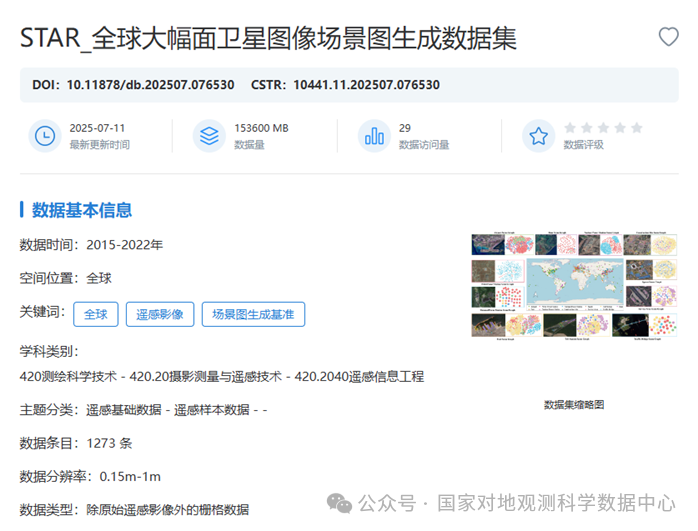
Task: Select the 场景图生成基准 keyword tag
Action: 253,314
